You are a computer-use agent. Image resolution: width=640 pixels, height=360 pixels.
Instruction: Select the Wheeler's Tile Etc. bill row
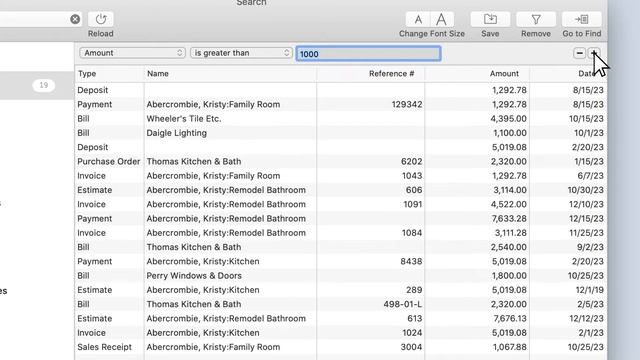[x=341, y=119]
